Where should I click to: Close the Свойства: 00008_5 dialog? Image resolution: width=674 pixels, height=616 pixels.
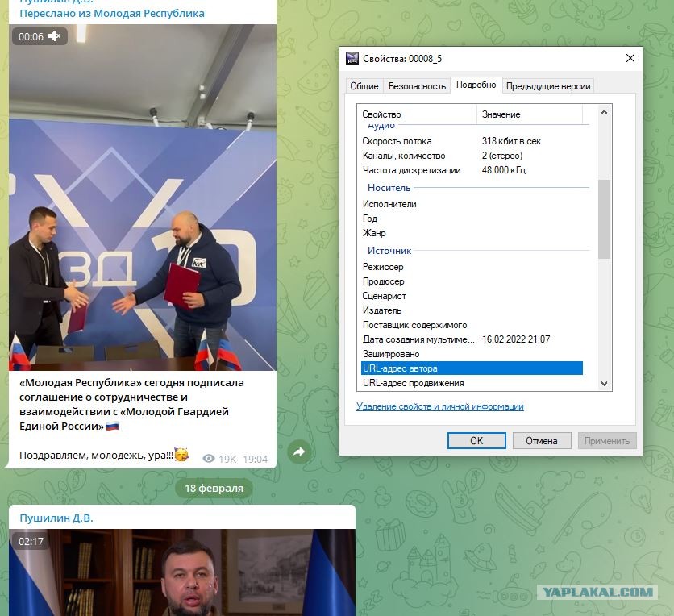click(x=630, y=58)
